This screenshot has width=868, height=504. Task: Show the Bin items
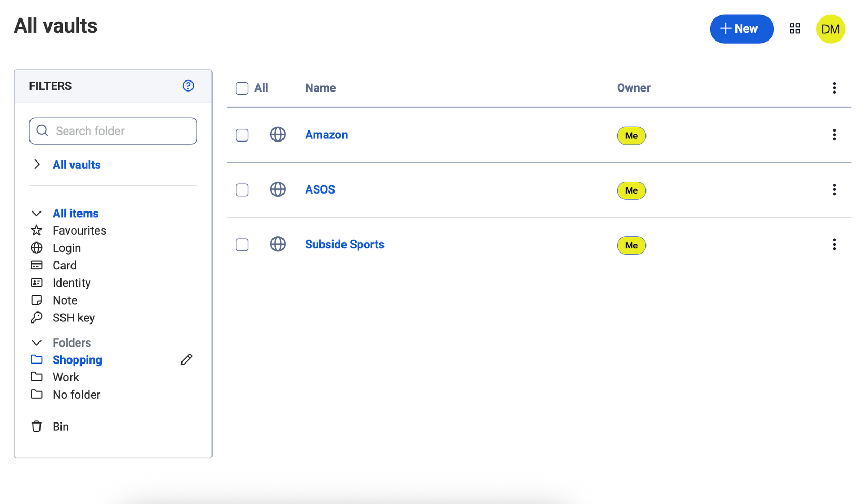point(60,427)
